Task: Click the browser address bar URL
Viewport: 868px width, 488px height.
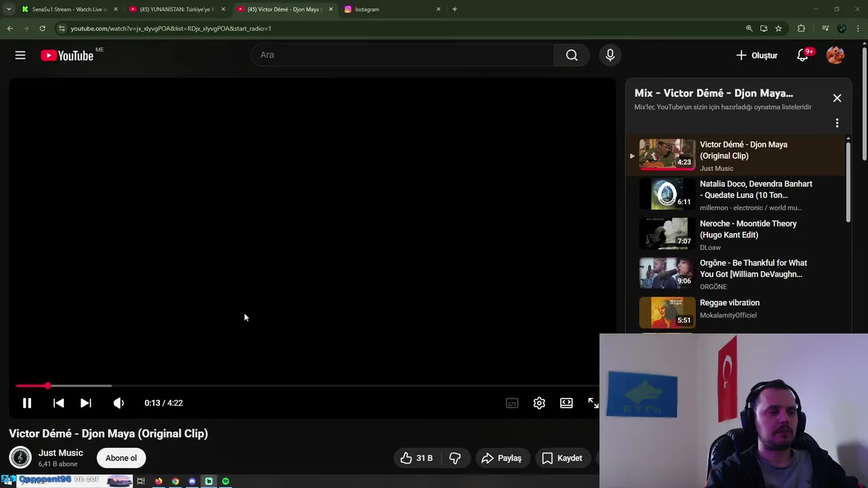Action: [x=171, y=28]
